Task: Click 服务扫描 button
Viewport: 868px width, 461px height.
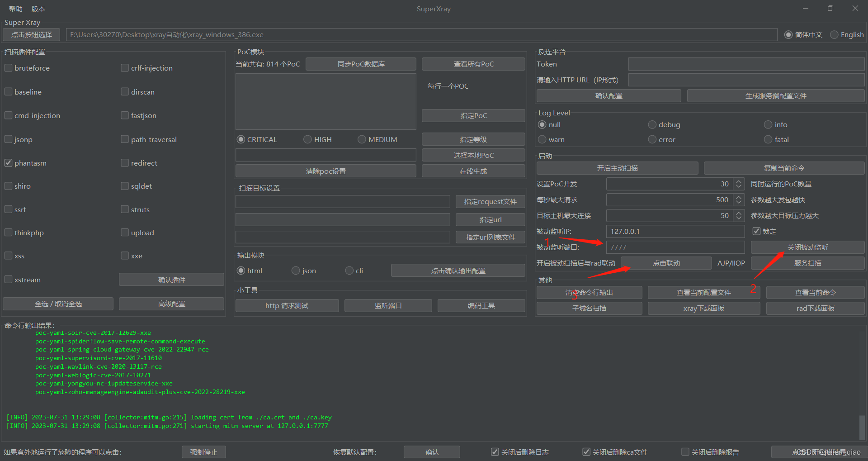Action: [808, 263]
